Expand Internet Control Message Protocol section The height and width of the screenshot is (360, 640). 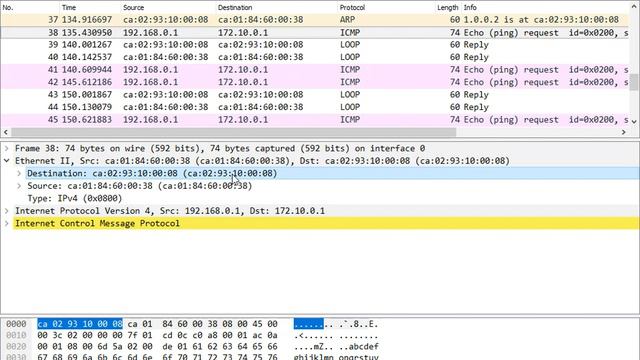click(x=7, y=223)
